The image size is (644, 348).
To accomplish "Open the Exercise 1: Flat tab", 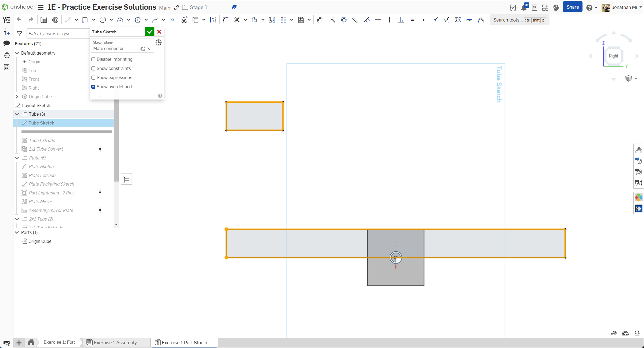I will pos(59,342).
